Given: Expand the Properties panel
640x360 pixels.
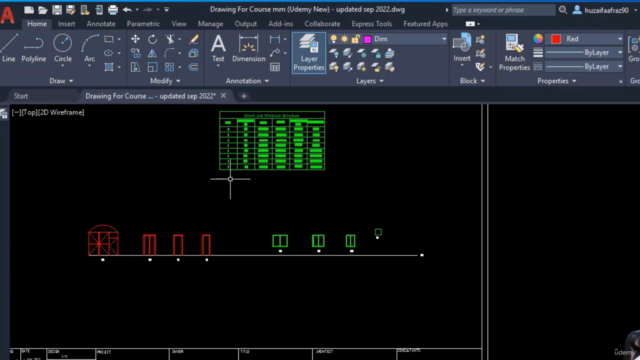Looking at the screenshot, I should point(557,81).
